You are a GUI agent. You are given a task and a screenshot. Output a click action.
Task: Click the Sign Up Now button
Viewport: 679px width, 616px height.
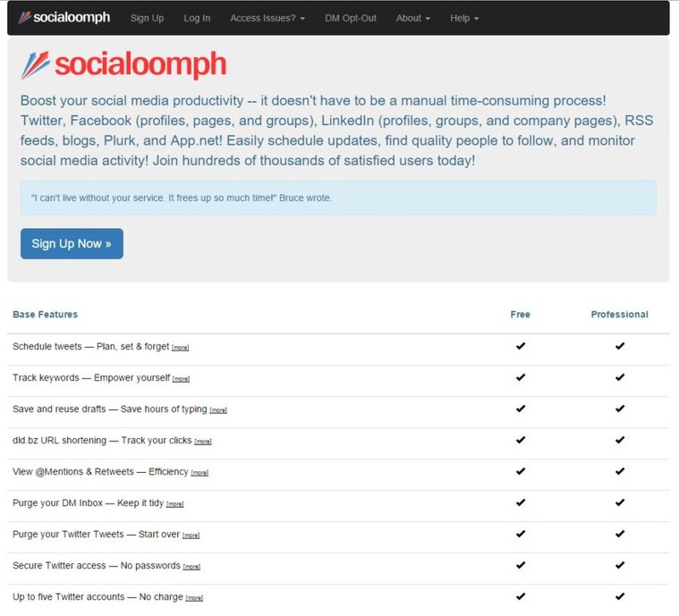pyautogui.click(x=72, y=244)
